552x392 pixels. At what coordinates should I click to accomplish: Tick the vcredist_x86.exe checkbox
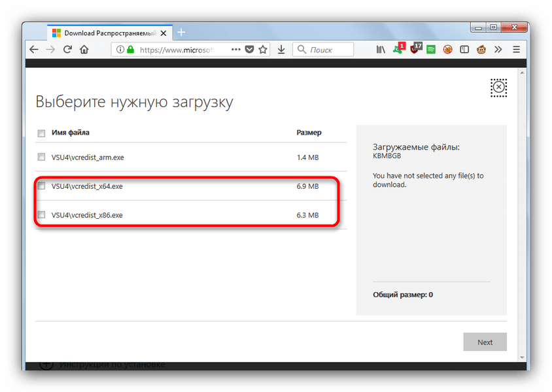click(42, 215)
